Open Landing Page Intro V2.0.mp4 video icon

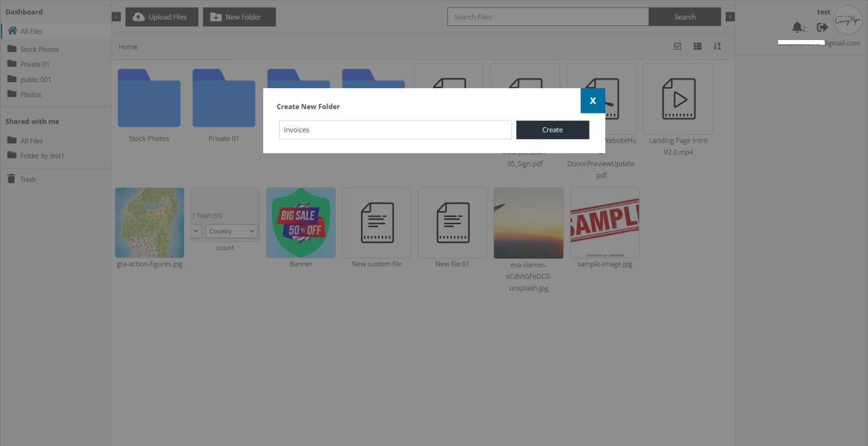point(678,98)
